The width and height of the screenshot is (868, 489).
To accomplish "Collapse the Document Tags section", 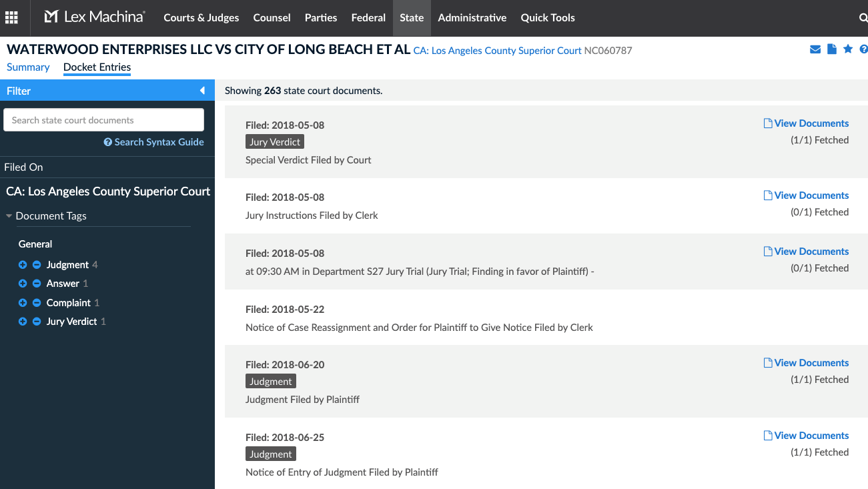I will (x=9, y=216).
